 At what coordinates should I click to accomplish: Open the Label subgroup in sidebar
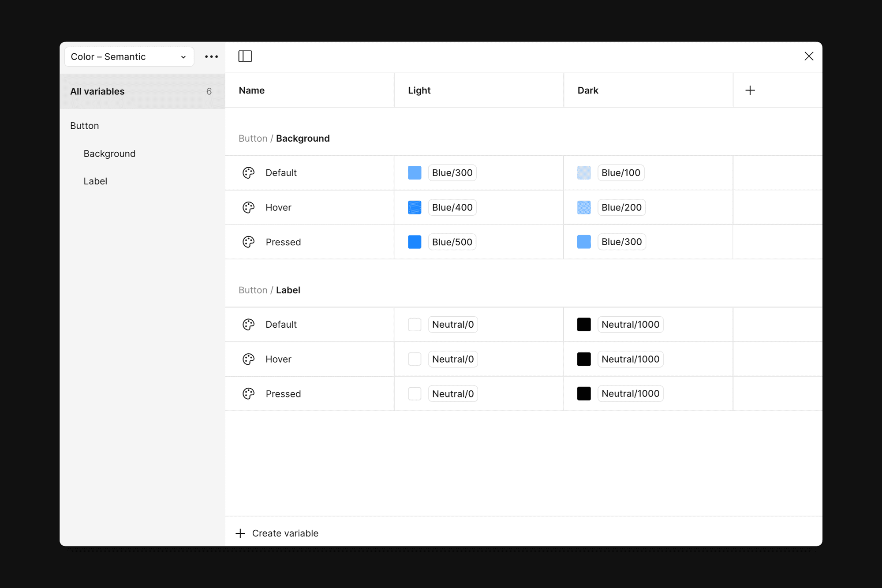coord(95,181)
